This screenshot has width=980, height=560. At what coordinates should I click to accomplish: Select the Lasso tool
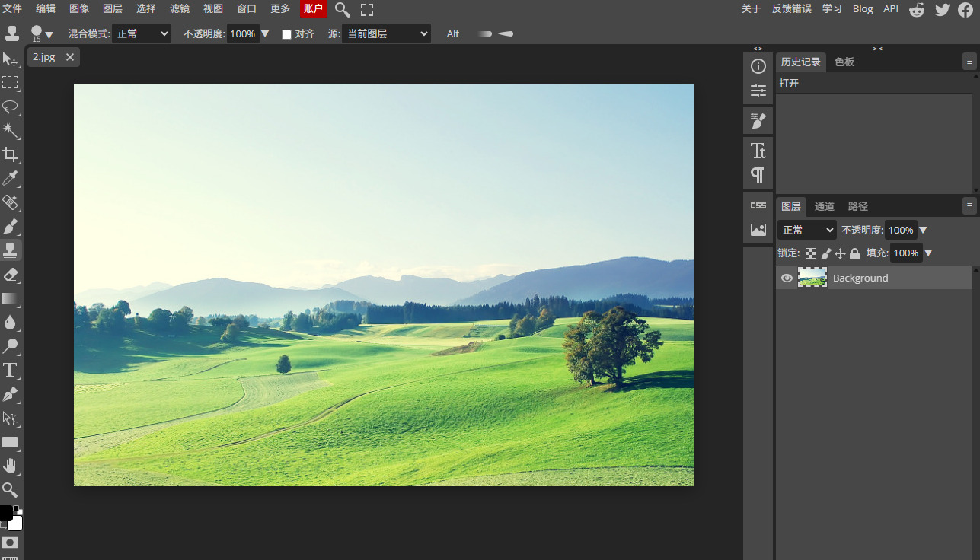[x=11, y=107]
